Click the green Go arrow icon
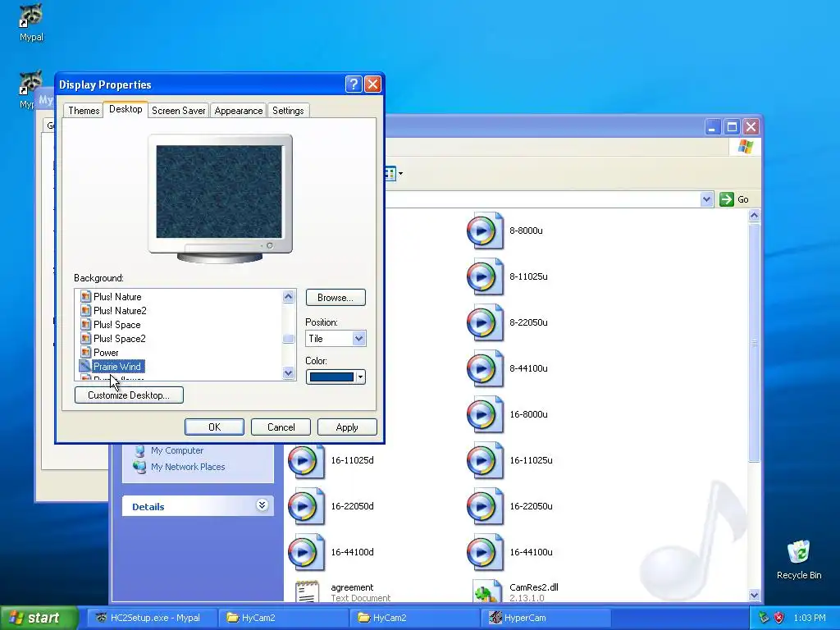Viewport: 840px width, 630px height. 727,199
